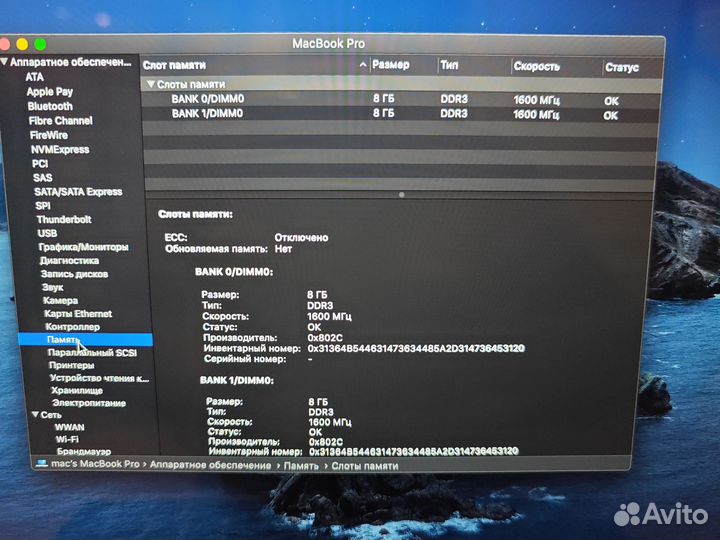This screenshot has height=540, width=720.
Task: Click the Инвентарный номер value under BANK 0/DIMM0
Action: click(416, 348)
